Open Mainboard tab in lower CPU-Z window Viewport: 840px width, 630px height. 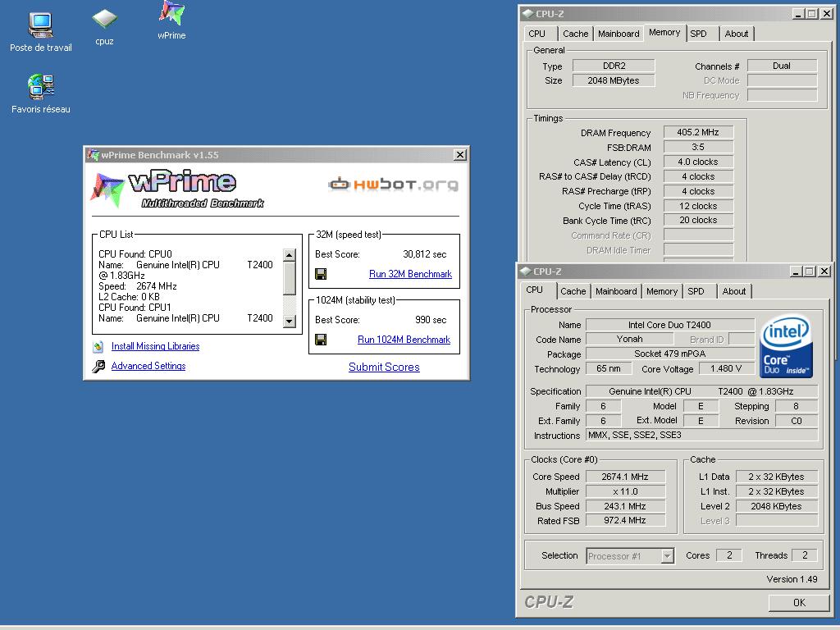click(x=616, y=291)
